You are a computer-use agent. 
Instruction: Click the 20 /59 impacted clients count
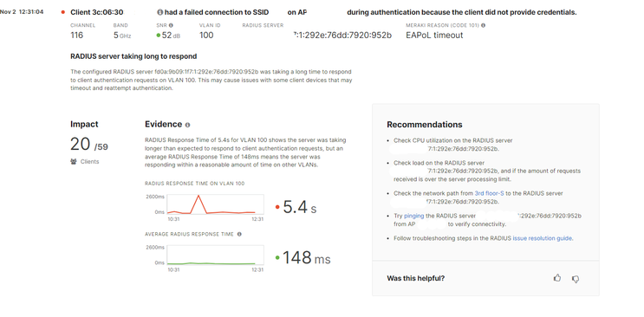click(x=89, y=145)
